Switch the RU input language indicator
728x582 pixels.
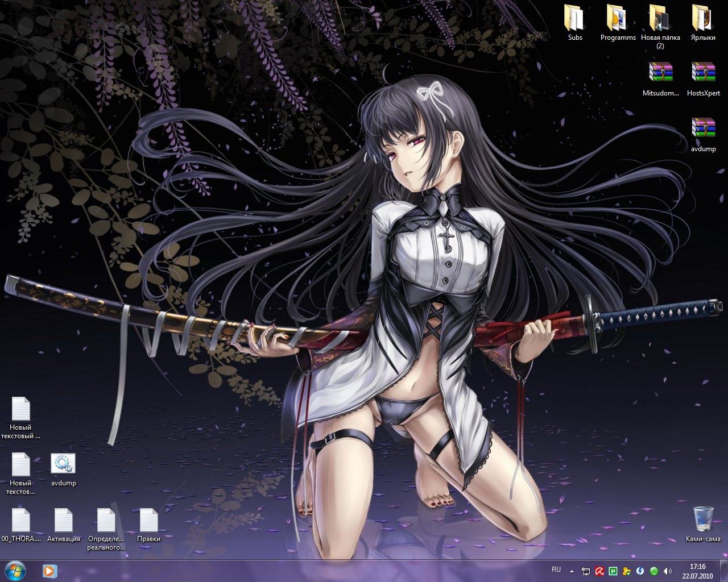tap(556, 569)
